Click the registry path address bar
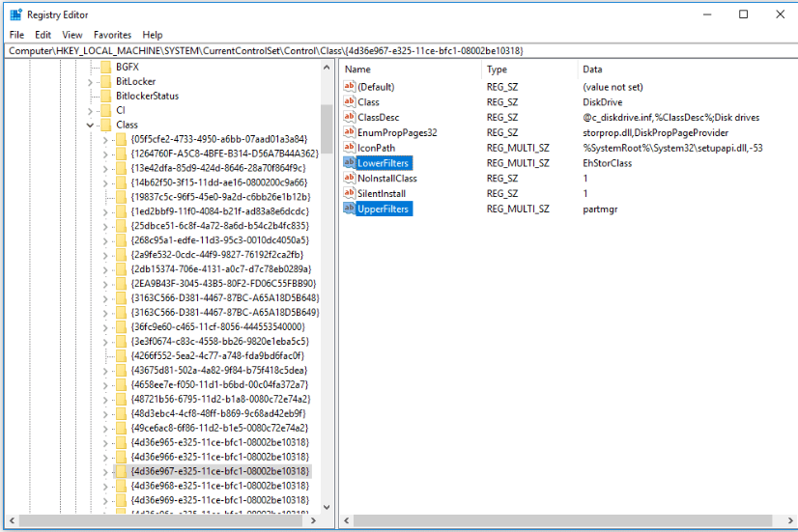The image size is (798, 532). (x=401, y=51)
